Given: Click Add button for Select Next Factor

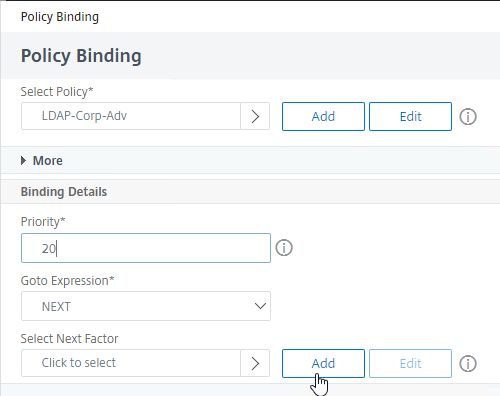Looking at the screenshot, I should tap(323, 363).
